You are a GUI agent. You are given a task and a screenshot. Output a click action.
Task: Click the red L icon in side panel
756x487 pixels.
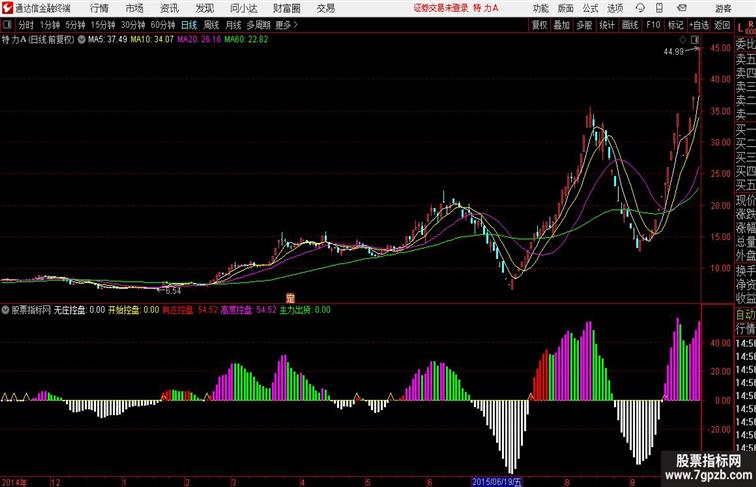click(x=741, y=28)
